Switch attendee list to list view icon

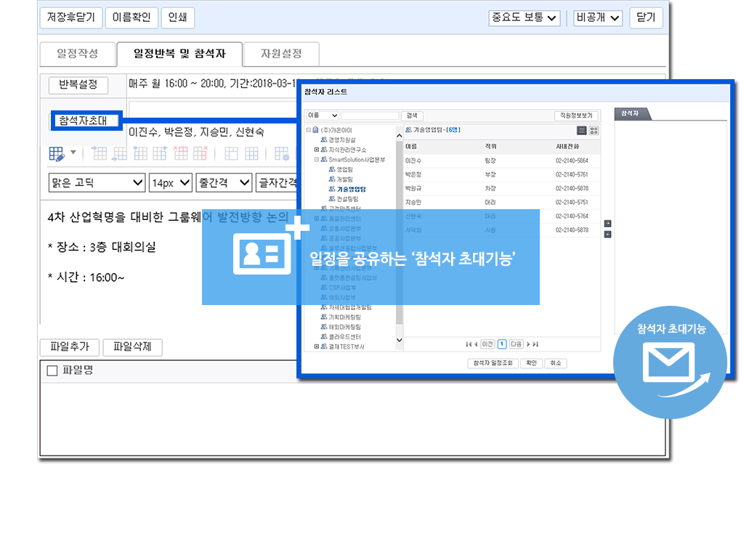tap(581, 130)
